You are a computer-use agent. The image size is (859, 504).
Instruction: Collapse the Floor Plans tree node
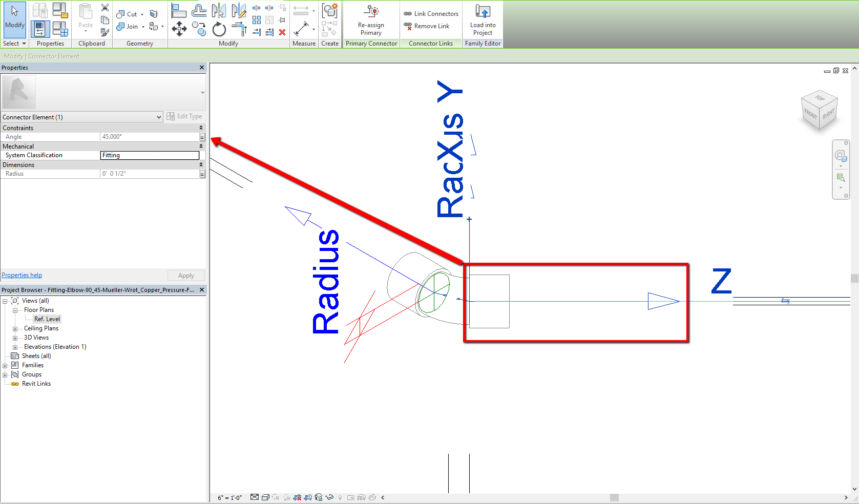click(x=15, y=310)
